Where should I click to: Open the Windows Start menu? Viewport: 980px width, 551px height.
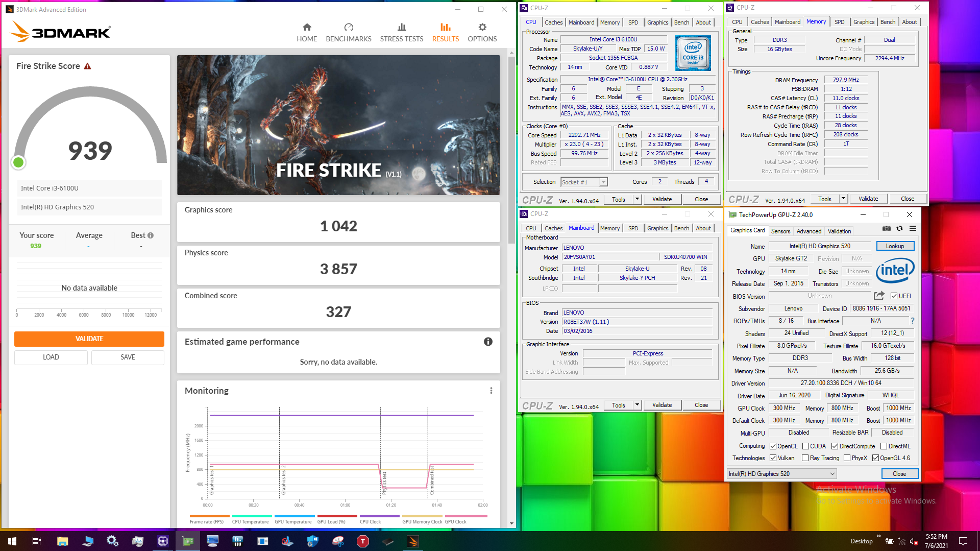click(x=12, y=541)
